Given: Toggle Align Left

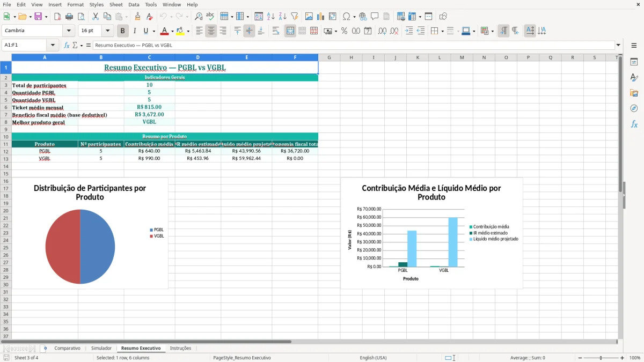Looking at the screenshot, I should [199, 31].
